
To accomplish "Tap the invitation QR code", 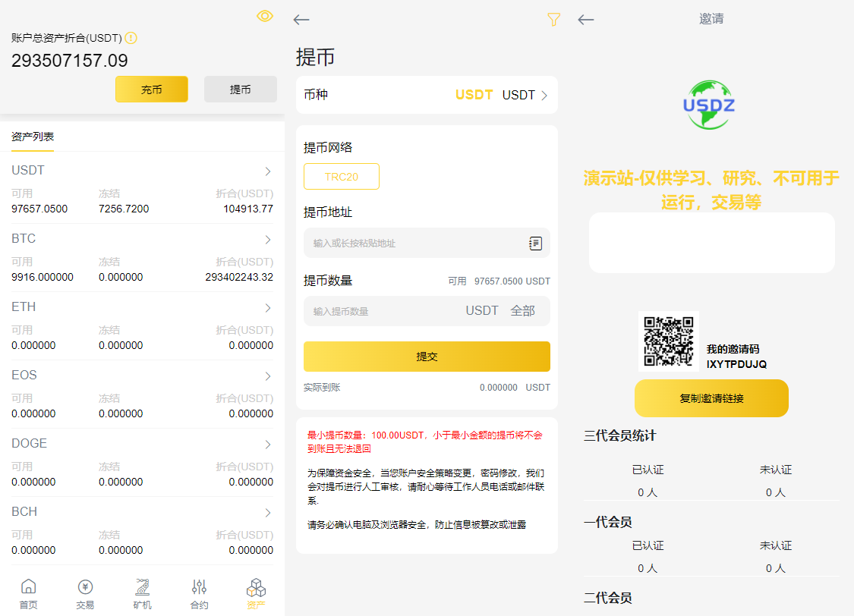I will pos(668,341).
